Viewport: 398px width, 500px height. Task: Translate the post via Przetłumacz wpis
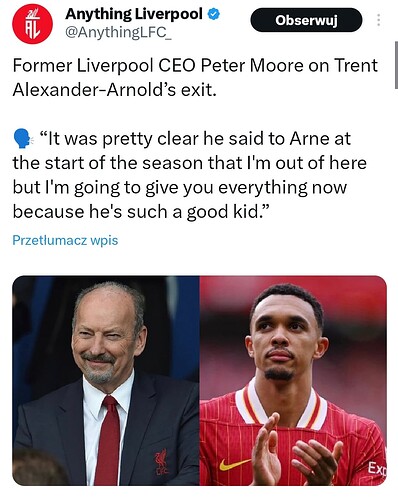65,240
